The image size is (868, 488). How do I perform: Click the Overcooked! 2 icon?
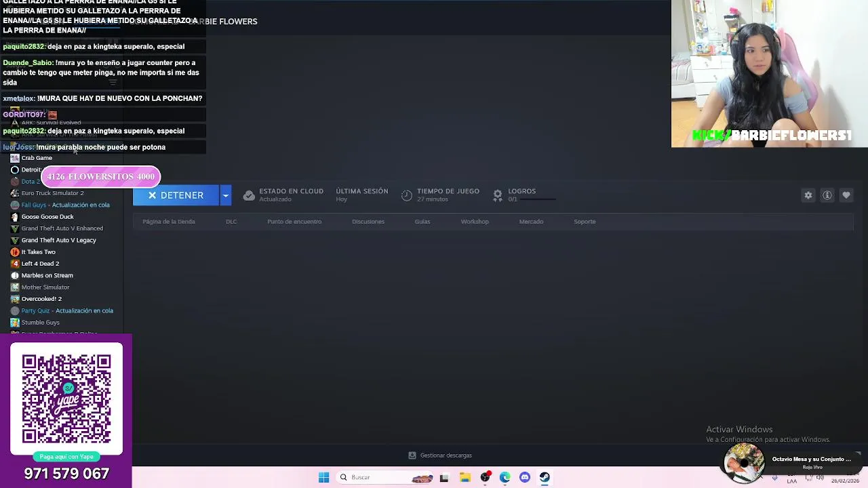coord(15,299)
